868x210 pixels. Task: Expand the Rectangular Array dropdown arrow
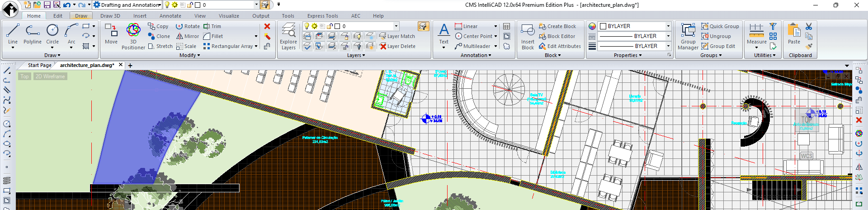click(x=256, y=46)
